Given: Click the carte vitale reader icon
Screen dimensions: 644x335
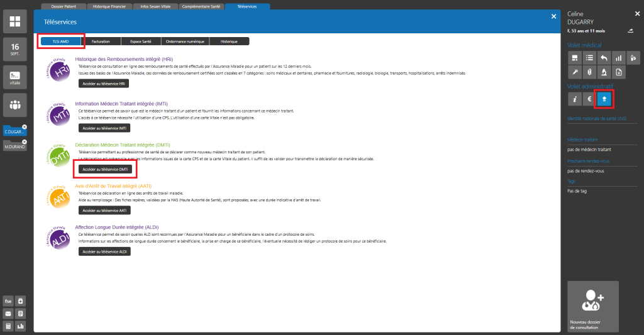Looking at the screenshot, I should pyautogui.click(x=15, y=78).
